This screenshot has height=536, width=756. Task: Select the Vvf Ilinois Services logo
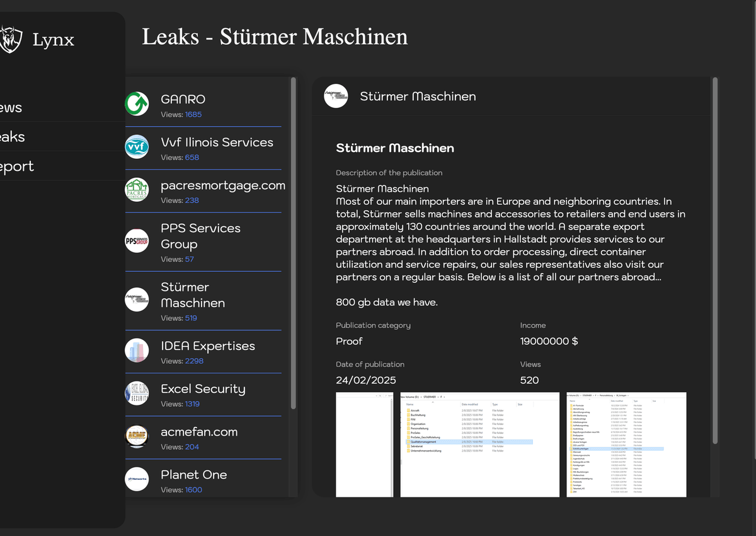point(137,146)
